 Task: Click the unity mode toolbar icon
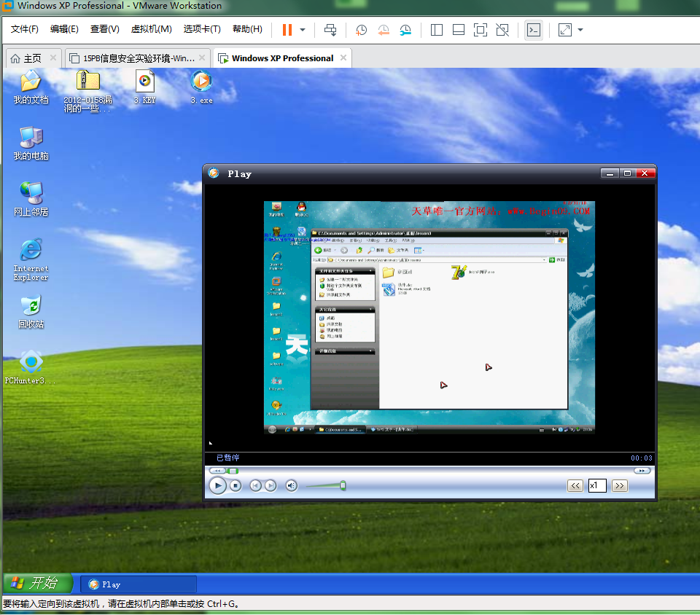tap(502, 30)
